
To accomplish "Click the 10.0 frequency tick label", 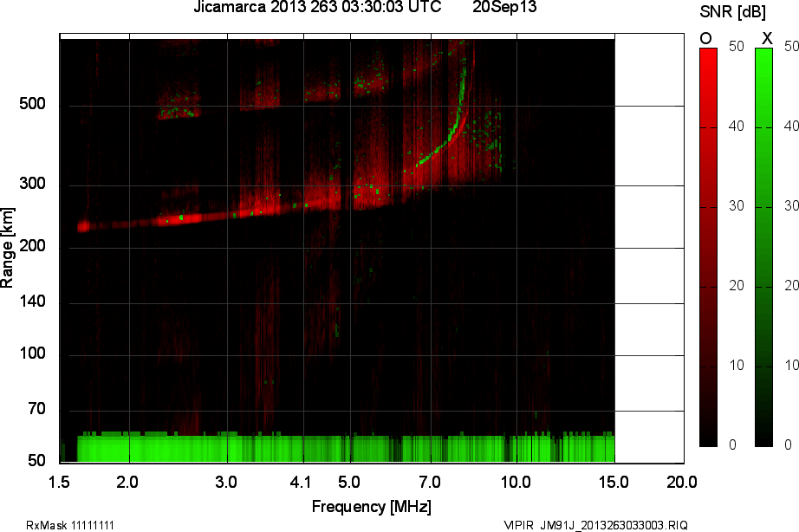I will pos(516,482).
